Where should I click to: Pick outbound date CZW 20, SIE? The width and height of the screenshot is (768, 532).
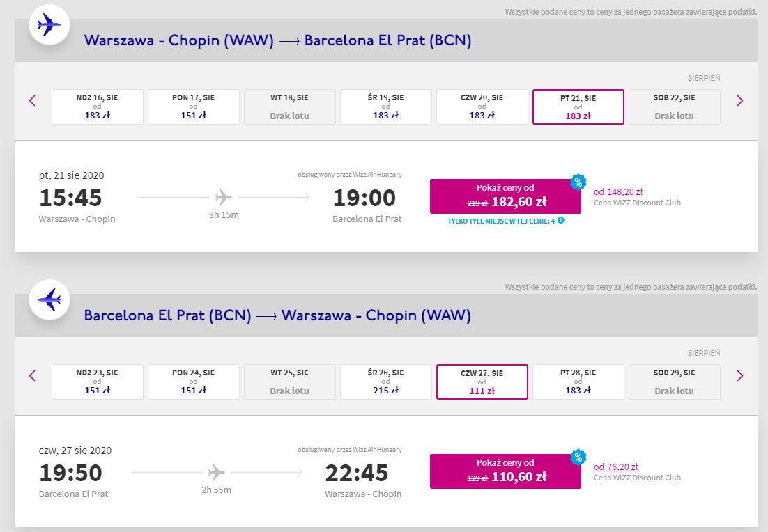[482, 107]
